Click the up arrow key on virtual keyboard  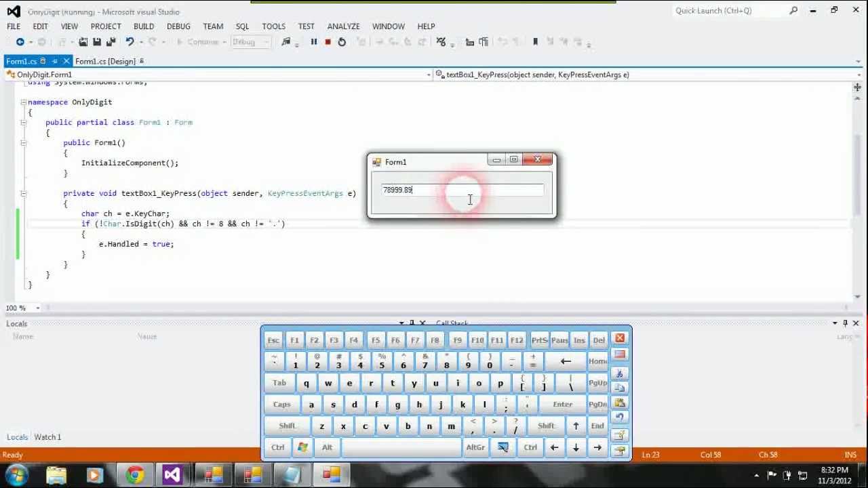click(576, 426)
